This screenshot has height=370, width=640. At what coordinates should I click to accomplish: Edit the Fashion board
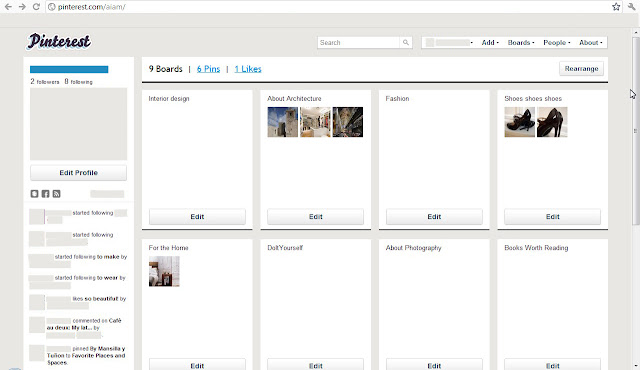434,217
